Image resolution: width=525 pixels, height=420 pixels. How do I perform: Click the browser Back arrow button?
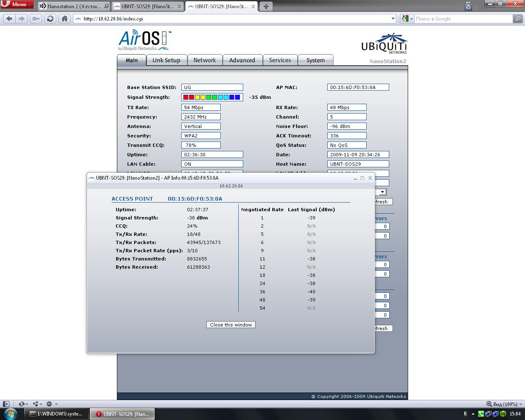(9, 18)
